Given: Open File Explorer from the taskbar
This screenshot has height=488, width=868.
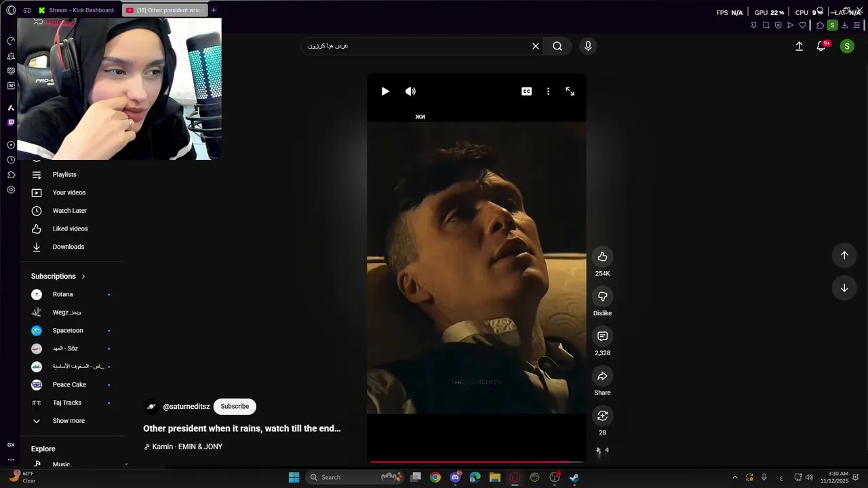Looking at the screenshot, I should 495,477.
